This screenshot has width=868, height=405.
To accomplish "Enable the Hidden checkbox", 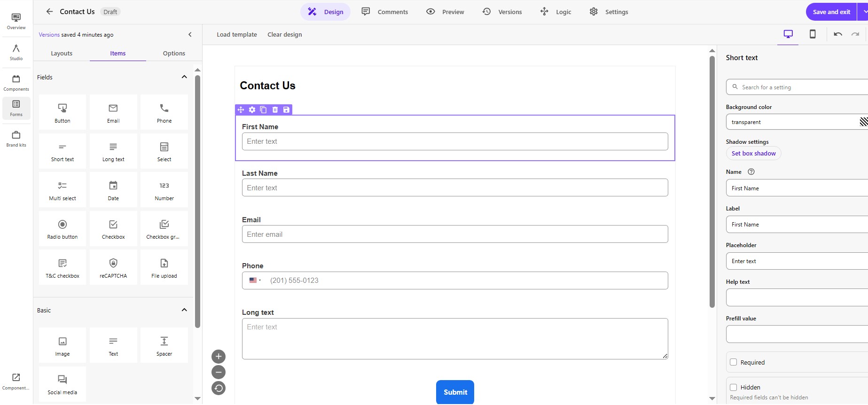I will (733, 388).
